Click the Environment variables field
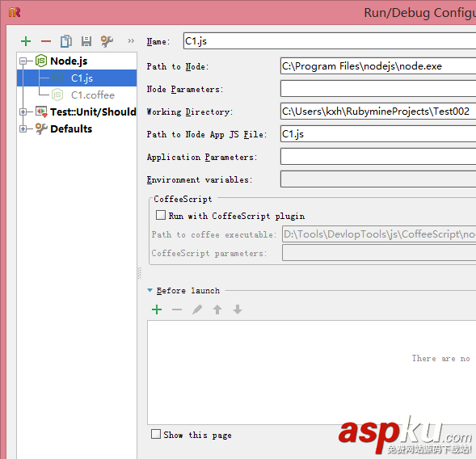The height and width of the screenshot is (459, 476). (378, 179)
